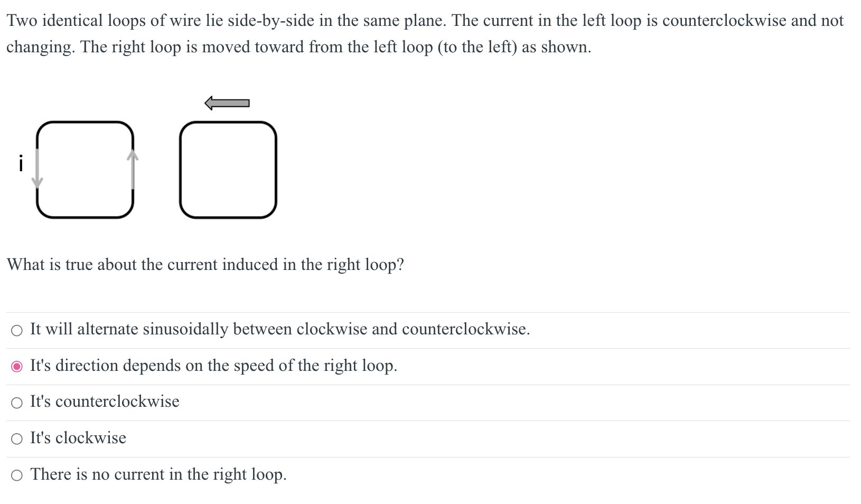Click the 'It's counterclockwise' answer text label

[x=105, y=402]
